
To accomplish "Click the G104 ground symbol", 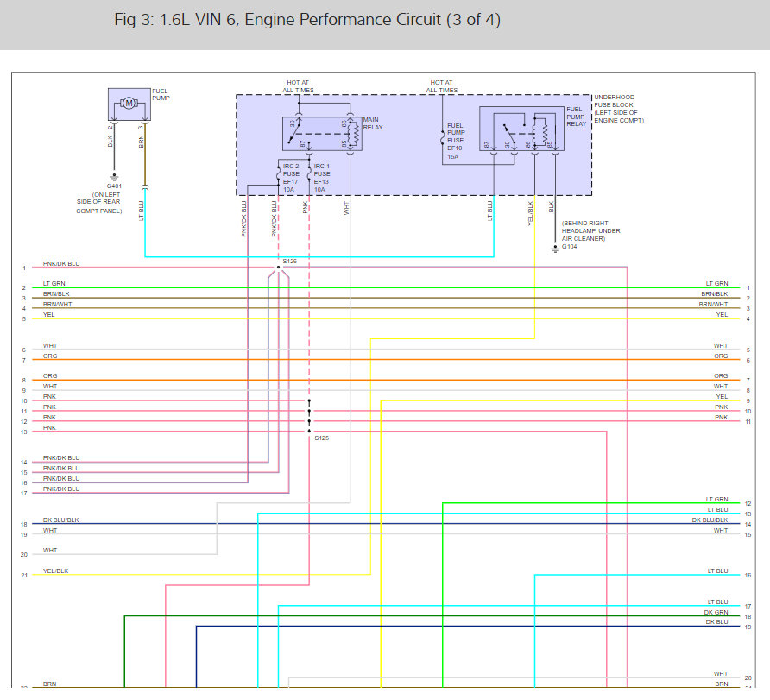I will [x=555, y=249].
